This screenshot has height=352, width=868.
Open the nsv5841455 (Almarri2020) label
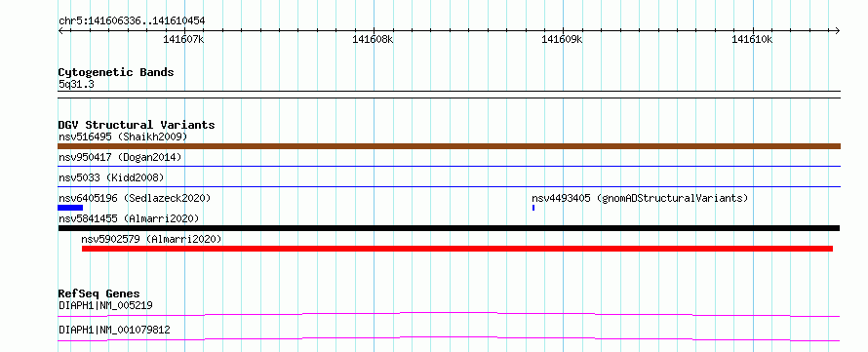coord(129,218)
